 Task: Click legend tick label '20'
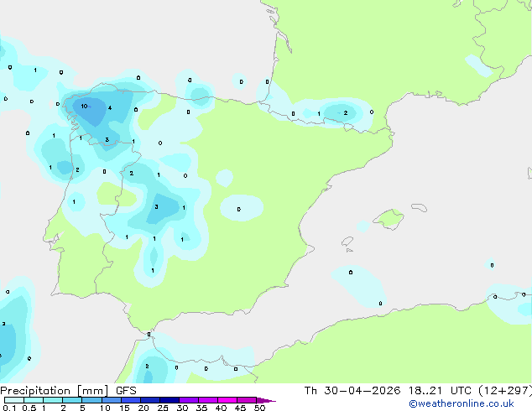click(143, 408)
